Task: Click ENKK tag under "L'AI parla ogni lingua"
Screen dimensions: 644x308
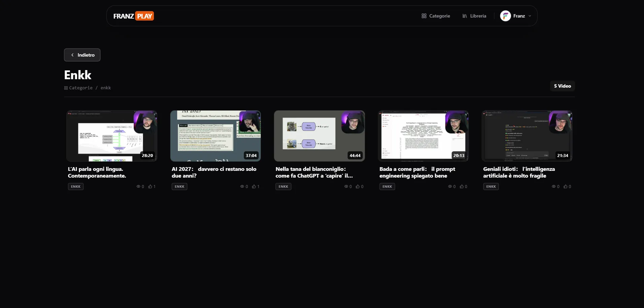Action: (x=76, y=187)
